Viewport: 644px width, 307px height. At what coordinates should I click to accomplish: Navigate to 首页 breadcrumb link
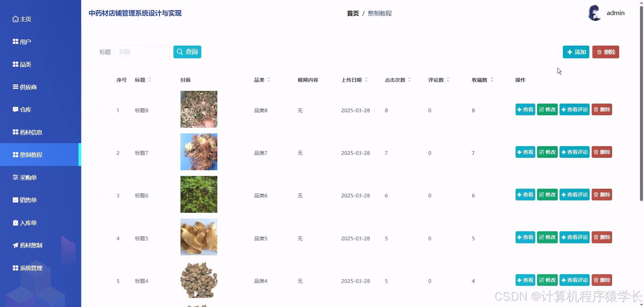pos(353,13)
